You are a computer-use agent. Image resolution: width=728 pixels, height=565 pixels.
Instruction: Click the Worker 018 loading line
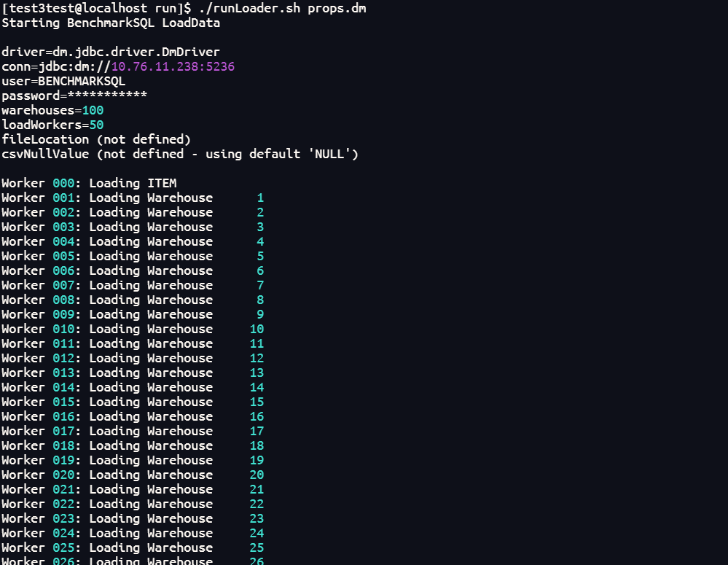(133, 445)
